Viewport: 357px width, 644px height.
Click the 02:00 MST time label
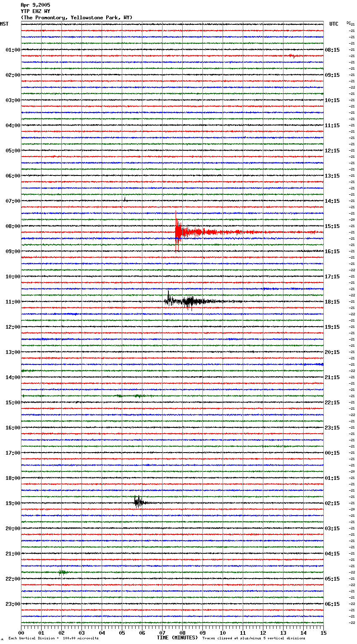pyautogui.click(x=13, y=75)
